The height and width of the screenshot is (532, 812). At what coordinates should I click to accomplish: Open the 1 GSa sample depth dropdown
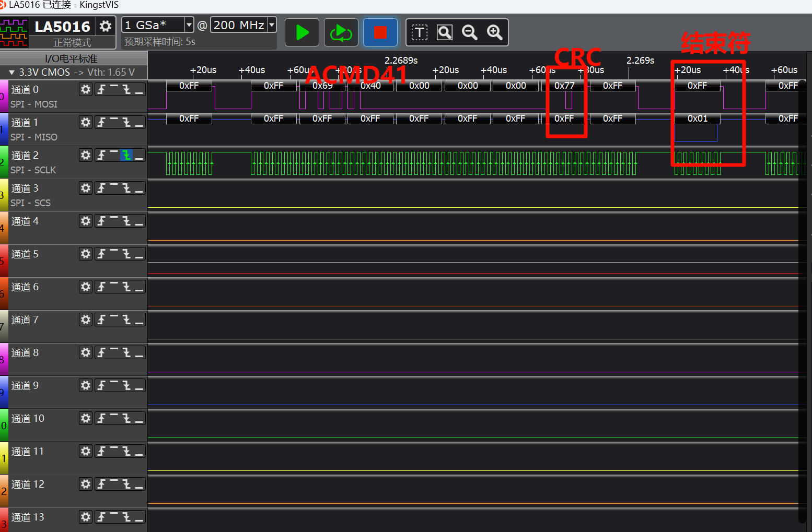189,25
